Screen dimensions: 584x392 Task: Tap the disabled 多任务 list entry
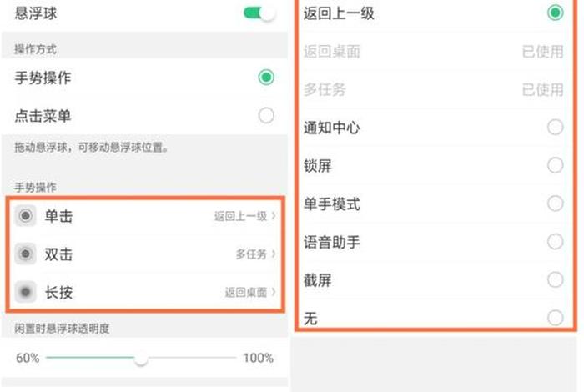(324, 89)
